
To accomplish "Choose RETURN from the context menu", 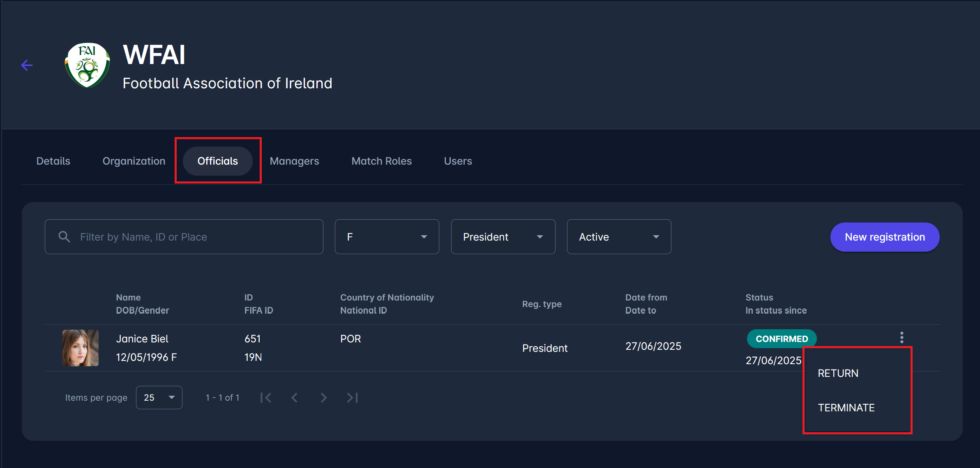I will 838,373.
